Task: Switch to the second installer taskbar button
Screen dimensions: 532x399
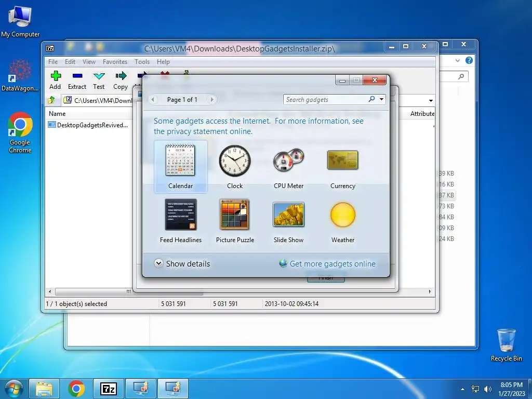Action: [172, 389]
